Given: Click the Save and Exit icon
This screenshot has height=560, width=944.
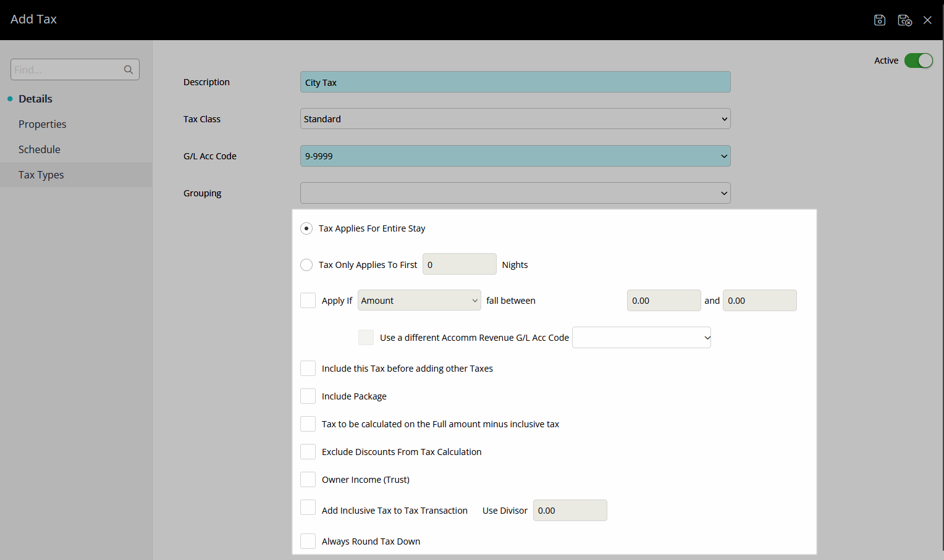Looking at the screenshot, I should click(905, 20).
